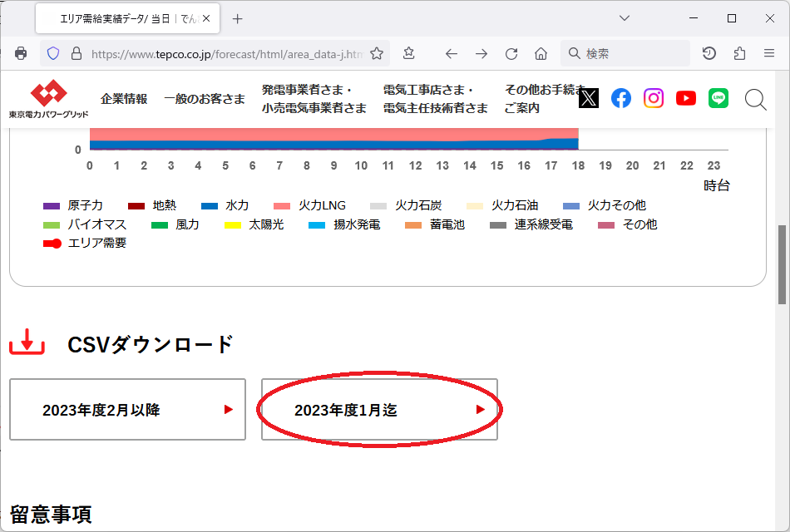Viewport: 790px width, 532px height.
Task: Go forward with the right arrow button
Action: click(x=481, y=53)
